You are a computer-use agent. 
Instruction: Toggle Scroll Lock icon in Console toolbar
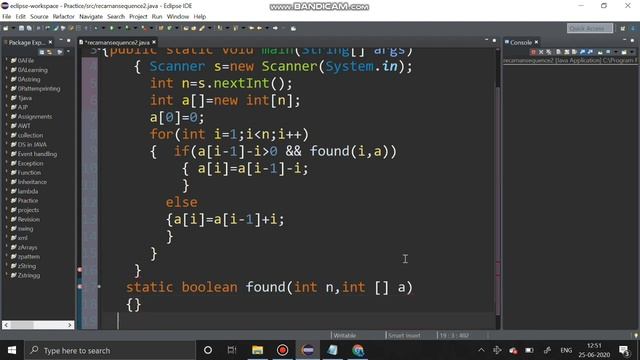point(567,52)
